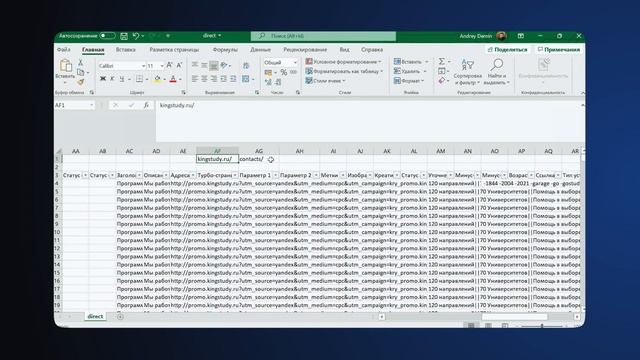Click the Clear eraser icon
640x360 pixels.
point(442,81)
